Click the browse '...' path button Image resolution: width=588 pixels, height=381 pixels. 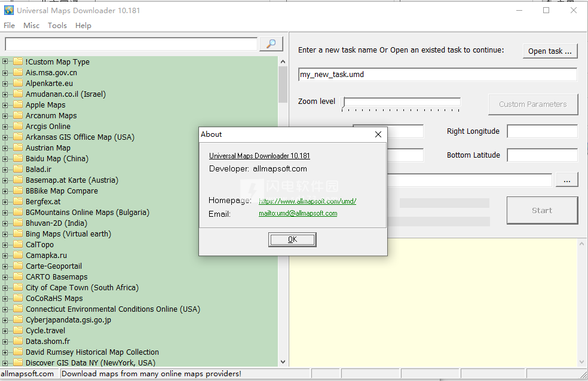[566, 180]
